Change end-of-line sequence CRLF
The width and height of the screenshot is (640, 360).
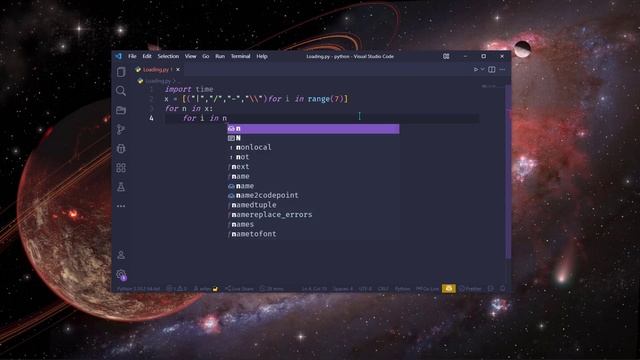coord(383,289)
